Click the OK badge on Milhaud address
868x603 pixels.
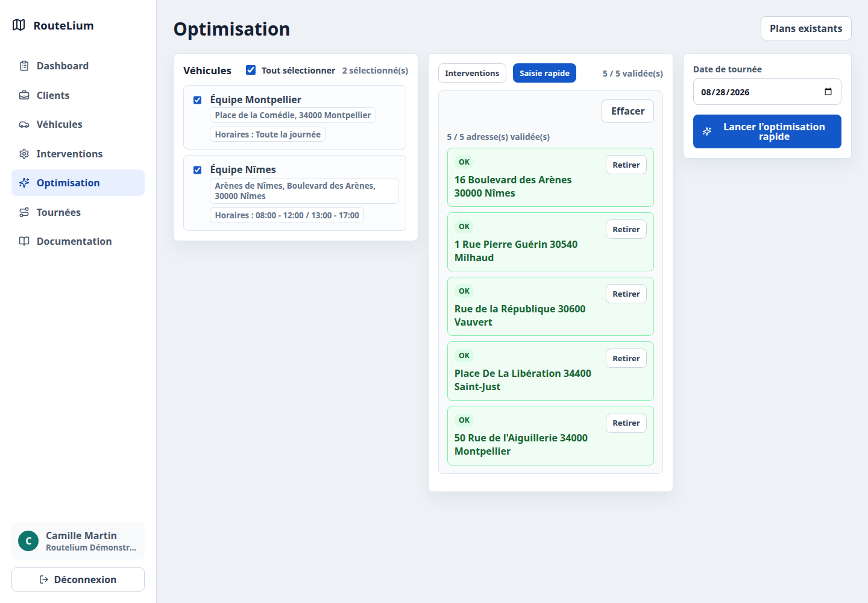pos(464,227)
